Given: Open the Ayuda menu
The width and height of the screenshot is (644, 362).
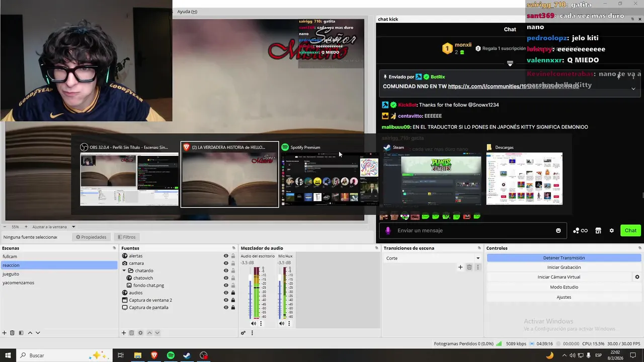Looking at the screenshot, I should pos(187,12).
